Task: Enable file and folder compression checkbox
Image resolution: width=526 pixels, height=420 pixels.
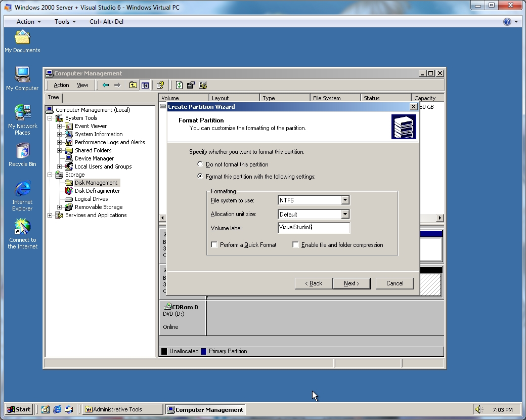Action: tap(296, 245)
